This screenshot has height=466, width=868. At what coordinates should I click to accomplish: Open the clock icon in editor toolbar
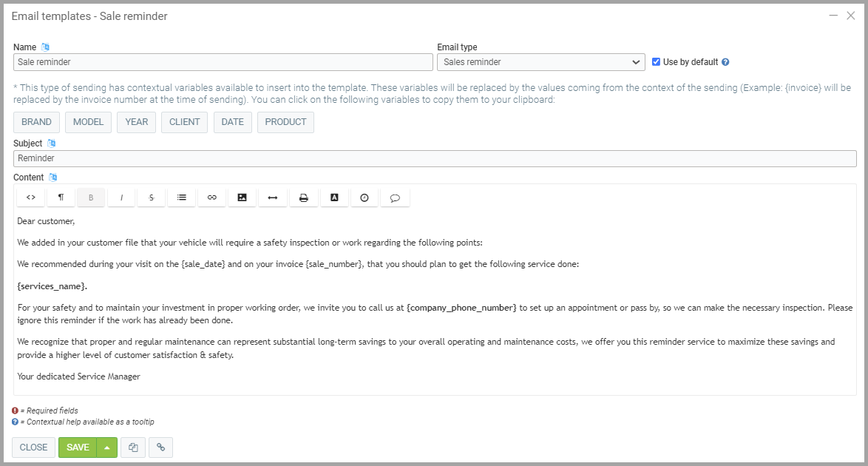tap(364, 197)
